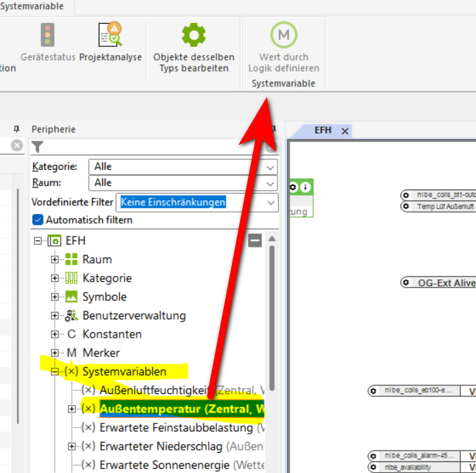This screenshot has width=476, height=473.
Task: Open the Gerätestatus traffic light tool
Action: point(48,35)
